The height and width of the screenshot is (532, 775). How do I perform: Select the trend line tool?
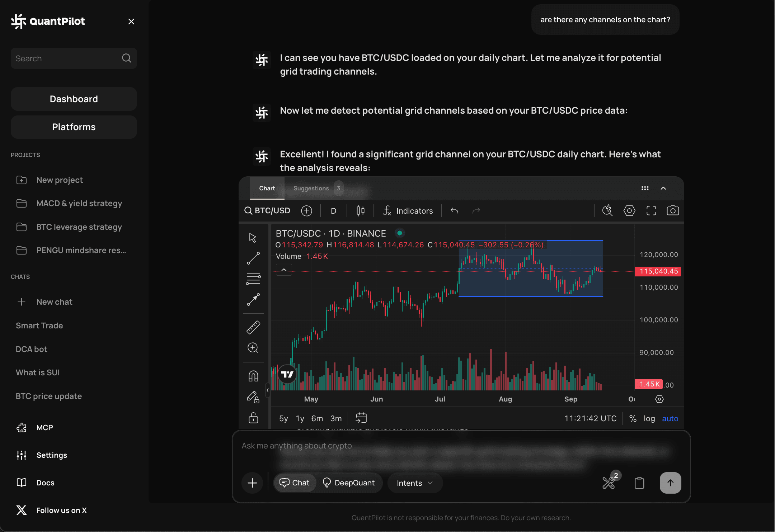[x=253, y=258]
